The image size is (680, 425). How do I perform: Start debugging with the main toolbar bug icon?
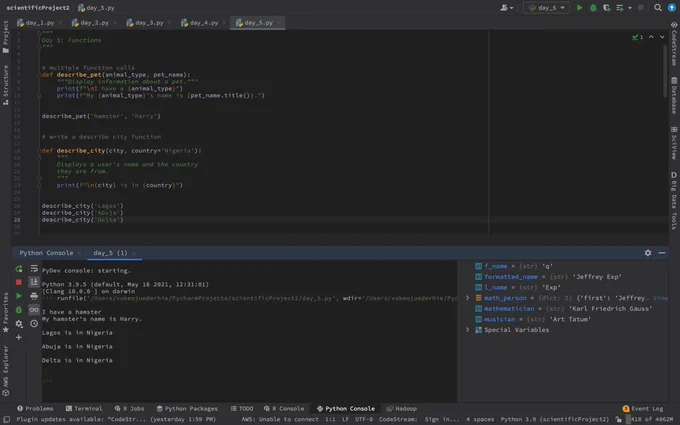593,8
